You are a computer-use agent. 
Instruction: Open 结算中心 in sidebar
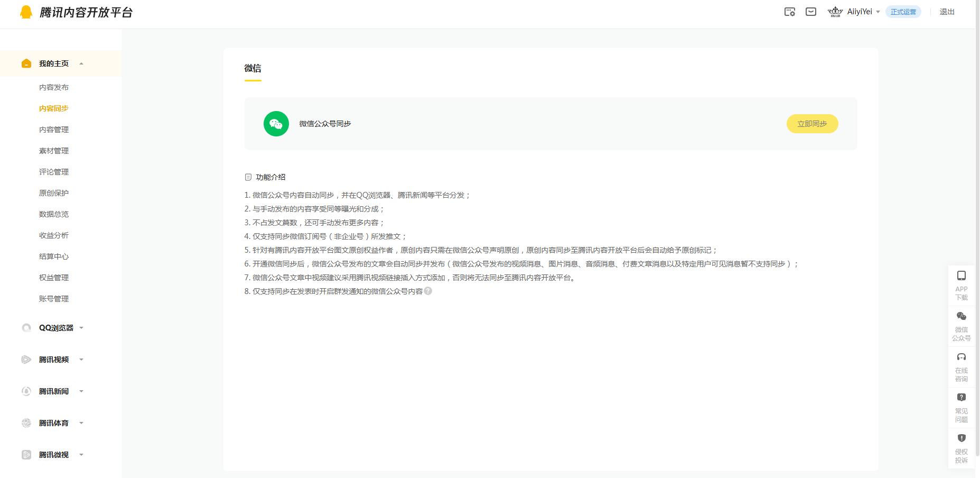pos(54,256)
